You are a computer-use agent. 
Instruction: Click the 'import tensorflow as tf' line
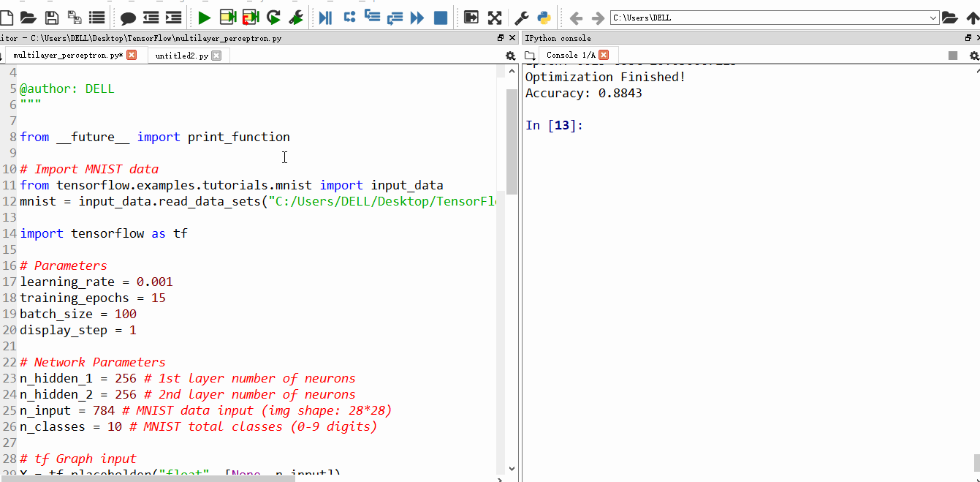(x=104, y=233)
